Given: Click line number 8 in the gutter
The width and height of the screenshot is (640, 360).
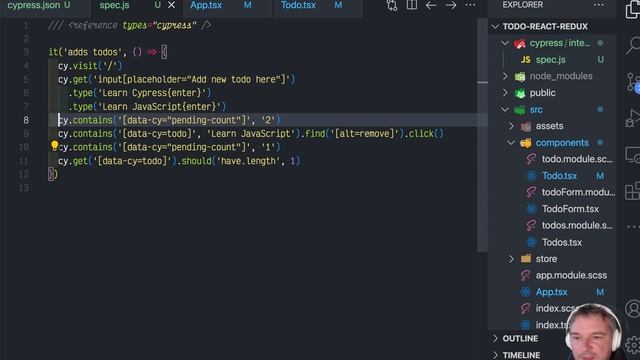Looking at the screenshot, I should point(26,120).
